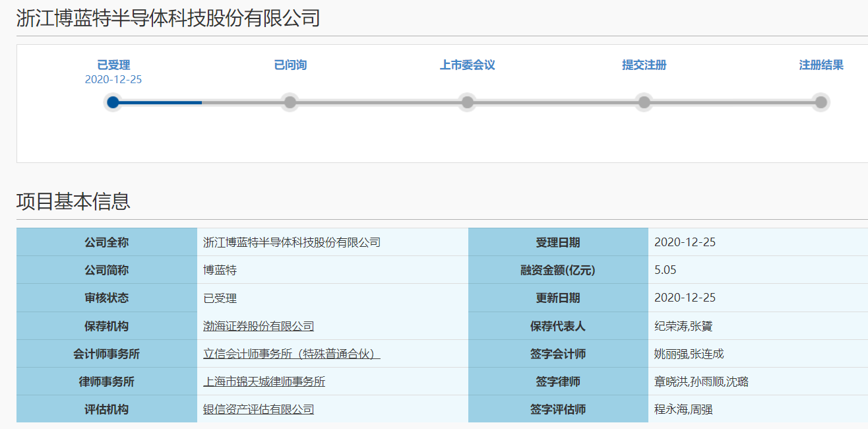
Task: Click the 签字评估师 header cell
Action: coord(558,409)
